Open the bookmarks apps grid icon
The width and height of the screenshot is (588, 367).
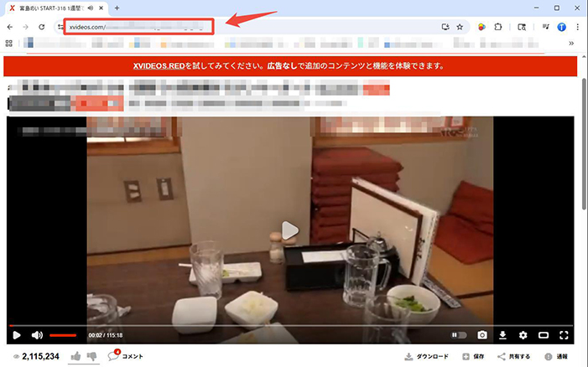pyautogui.click(x=9, y=44)
